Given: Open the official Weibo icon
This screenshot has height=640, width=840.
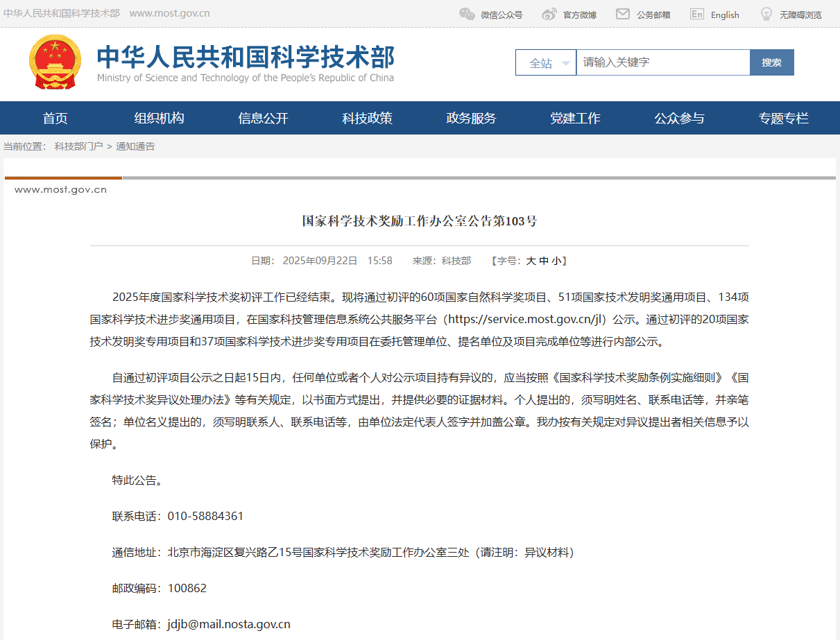Looking at the screenshot, I should tap(549, 14).
